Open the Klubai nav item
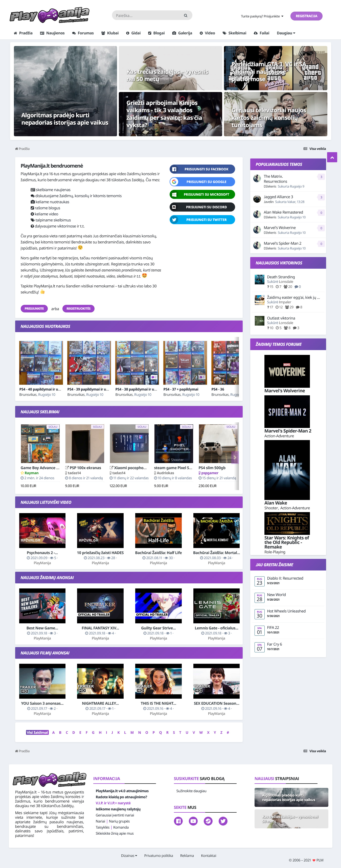 (110, 33)
